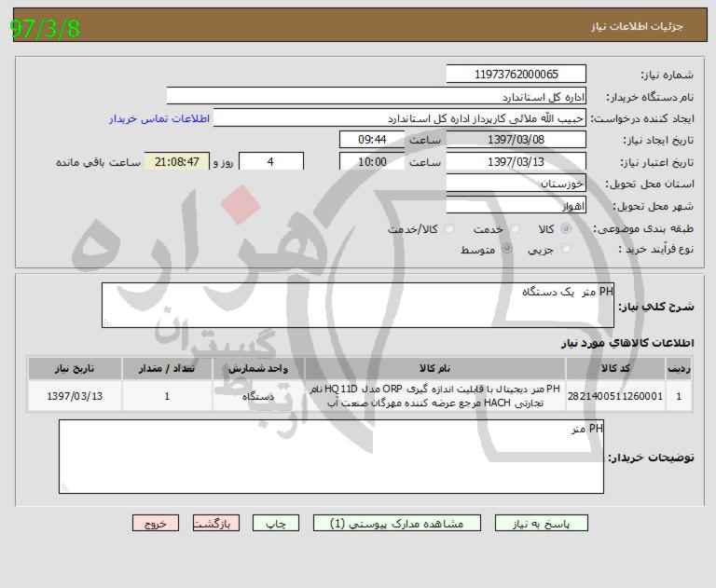
Task: Click the توضیحات خریدار text area
Action: click(332, 457)
